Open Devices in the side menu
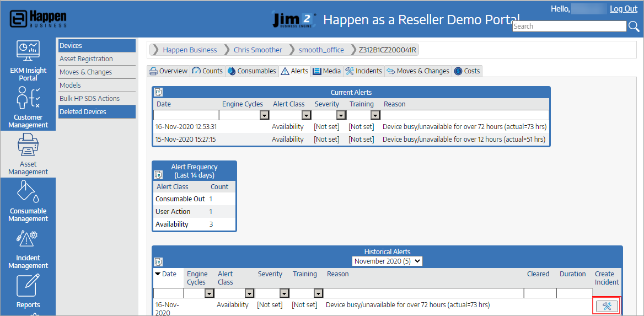644x316 pixels. coord(97,46)
